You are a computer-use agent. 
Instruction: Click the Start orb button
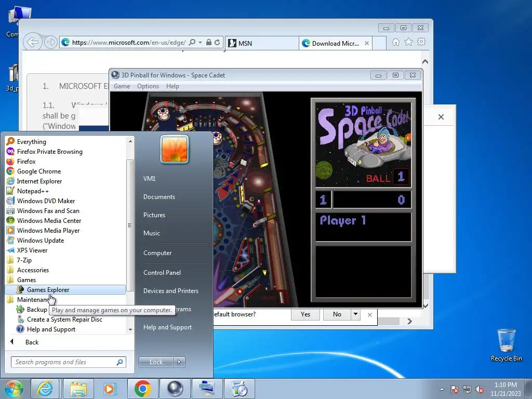[14, 389]
